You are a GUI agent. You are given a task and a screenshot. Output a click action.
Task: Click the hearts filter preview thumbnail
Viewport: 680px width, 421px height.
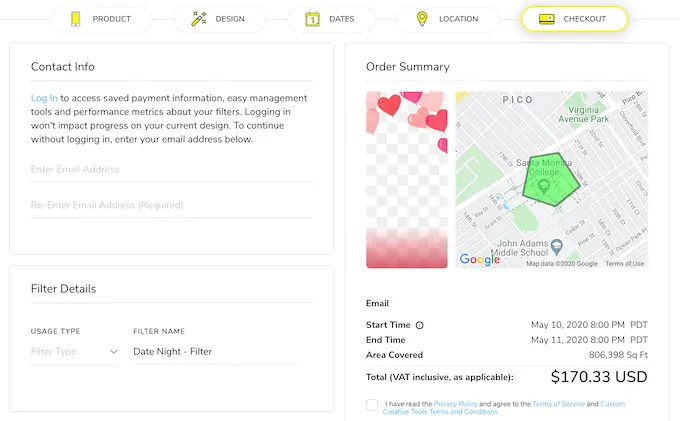coord(407,180)
